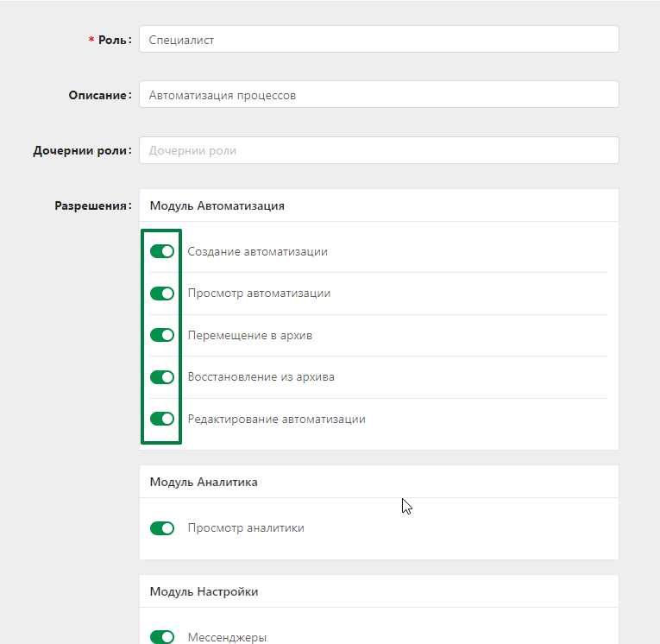Toggle the Перемещение в архив permission

(x=162, y=335)
